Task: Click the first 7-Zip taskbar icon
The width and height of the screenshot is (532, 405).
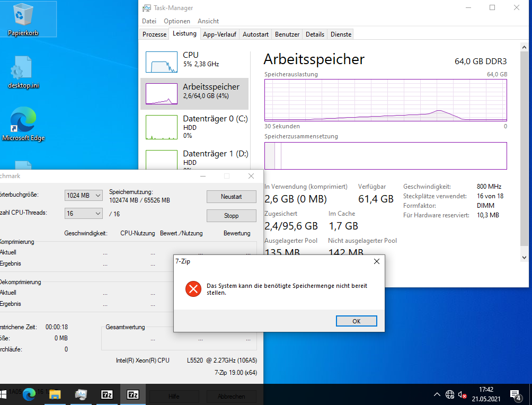Action: (107, 394)
